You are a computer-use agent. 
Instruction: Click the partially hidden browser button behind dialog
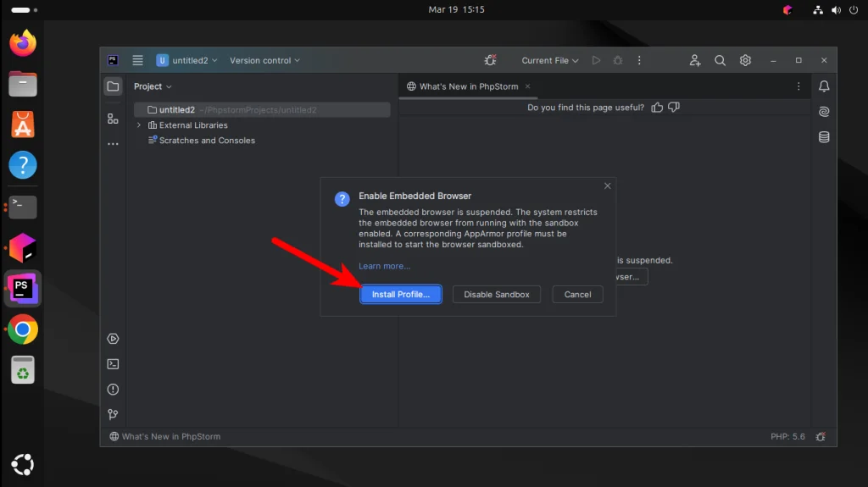tap(632, 277)
